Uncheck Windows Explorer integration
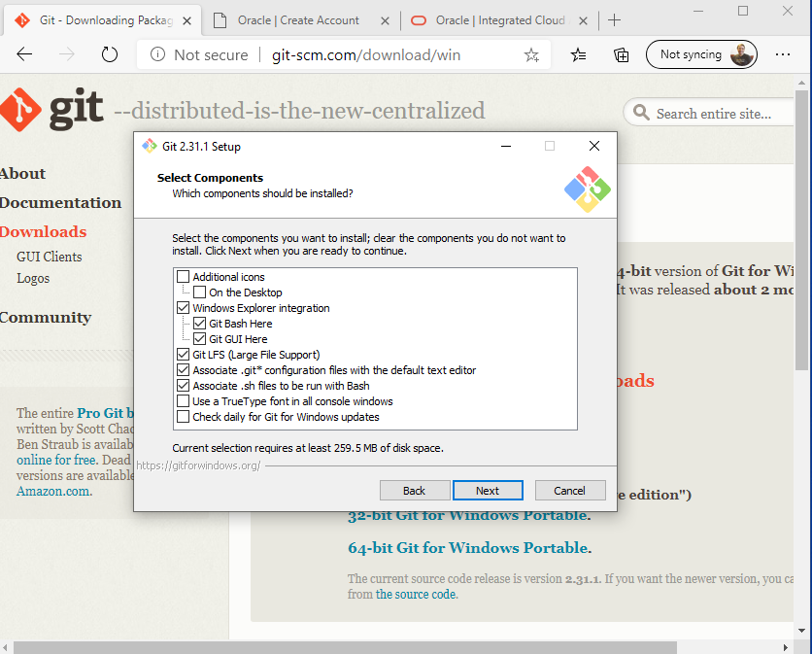Screen dimensions: 812x654 (184, 308)
